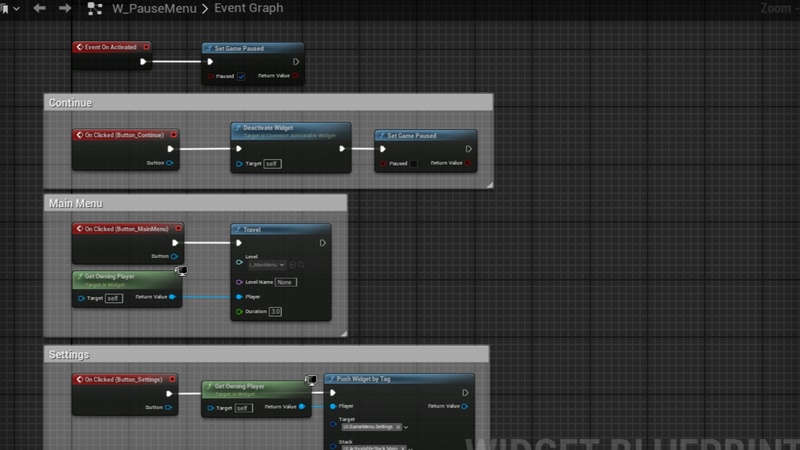
Task: Clear the UI.GameMenu.Settings tag with its X
Action: point(398,427)
